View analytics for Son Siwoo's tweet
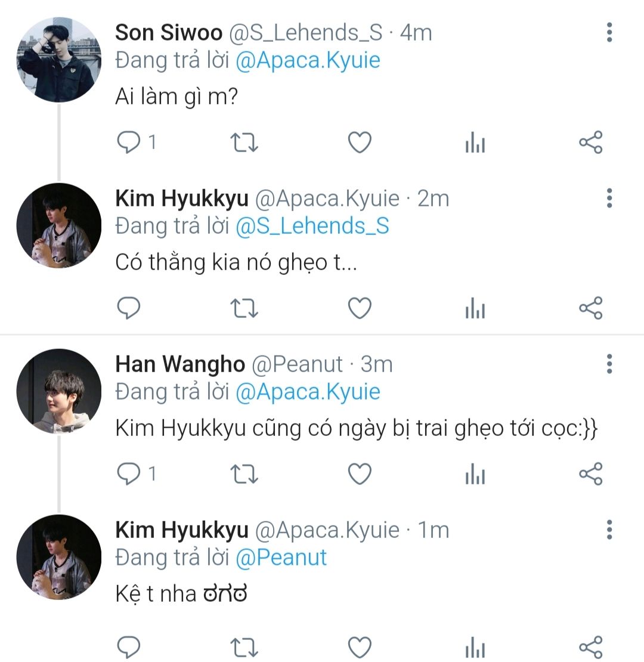 click(x=475, y=143)
